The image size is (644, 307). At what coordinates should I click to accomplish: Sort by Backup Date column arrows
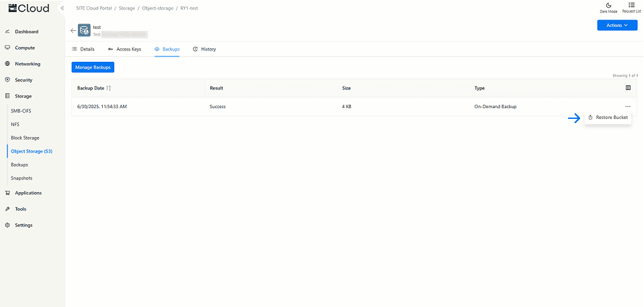[x=109, y=88]
